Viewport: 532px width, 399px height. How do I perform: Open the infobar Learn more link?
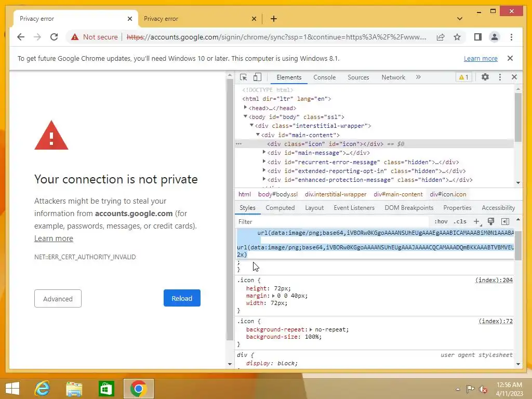[x=481, y=58]
